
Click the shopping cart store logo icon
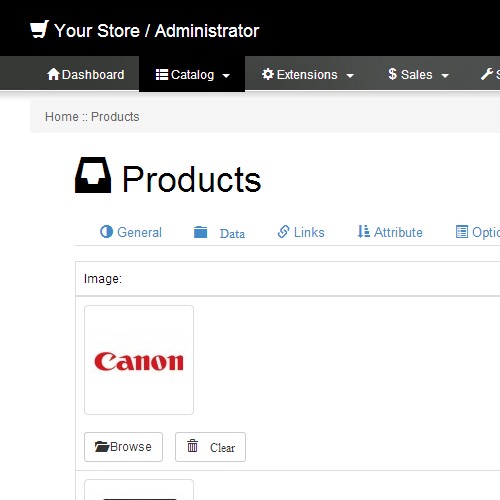click(x=39, y=29)
